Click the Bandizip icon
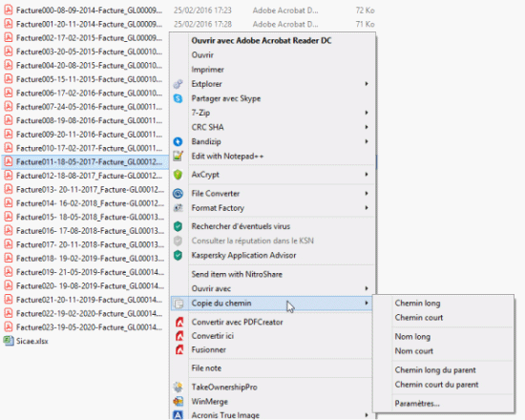This screenshot has height=420, width=525. pos(178,141)
